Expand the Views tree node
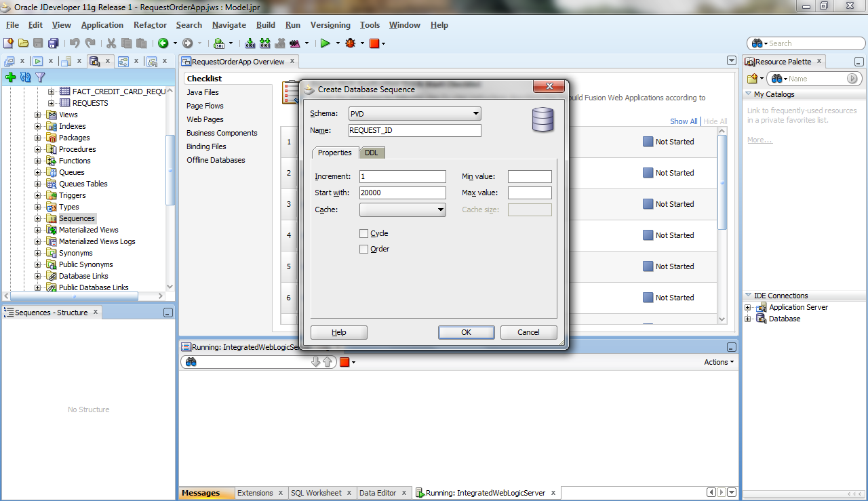Image resolution: width=868 pixels, height=501 pixels. click(x=38, y=115)
